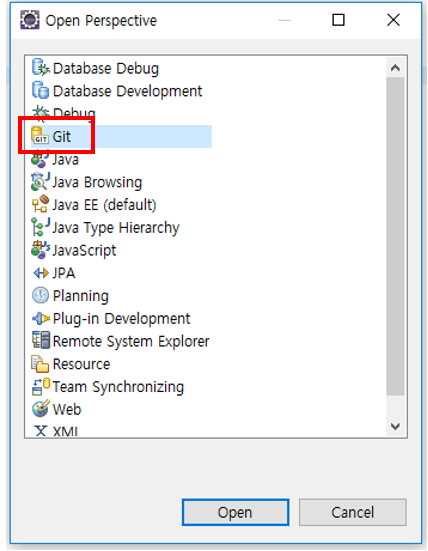Choose Java Type Hierarchy
This screenshot has height=551, width=428.
[116, 228]
